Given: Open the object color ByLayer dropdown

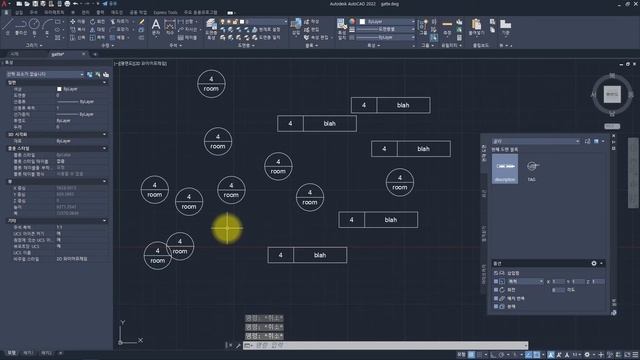Looking at the screenshot, I should point(387,22).
